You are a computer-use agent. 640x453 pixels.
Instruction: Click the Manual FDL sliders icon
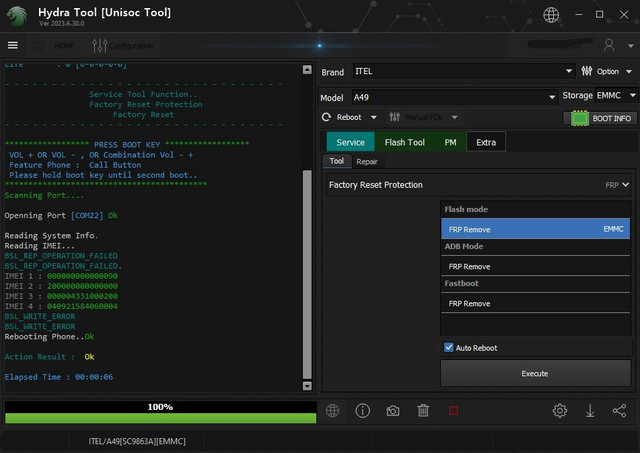click(x=394, y=118)
